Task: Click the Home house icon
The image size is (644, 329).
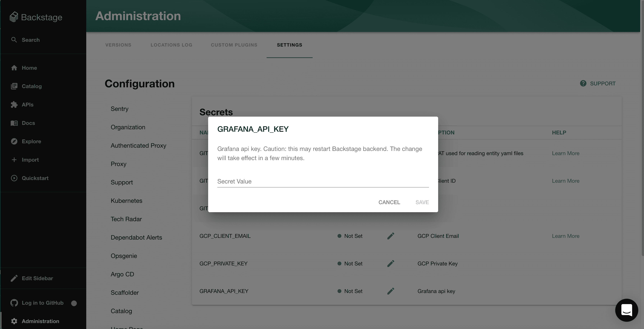Action: [x=14, y=68]
